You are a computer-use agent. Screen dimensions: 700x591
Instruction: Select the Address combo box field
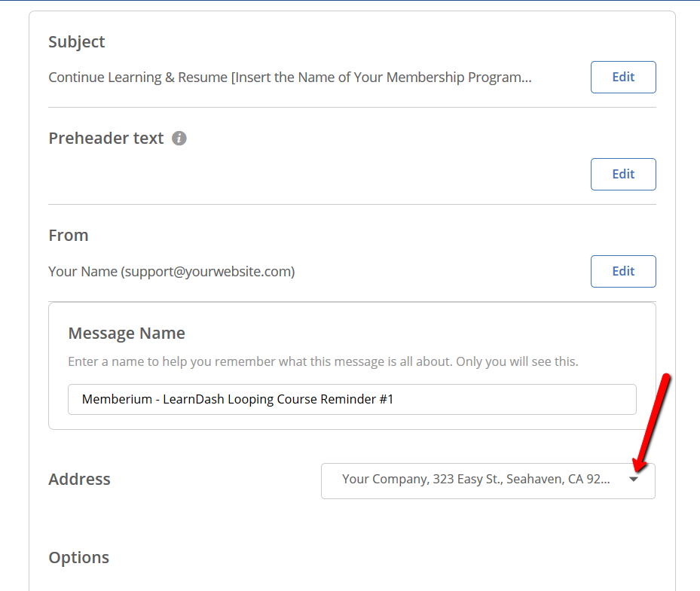tap(488, 481)
